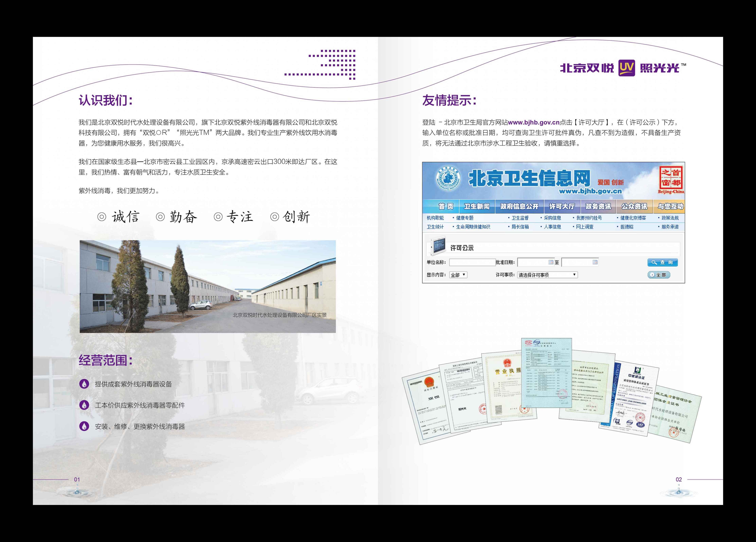
Task: Follow the 机构职能 link
Action: point(435,218)
